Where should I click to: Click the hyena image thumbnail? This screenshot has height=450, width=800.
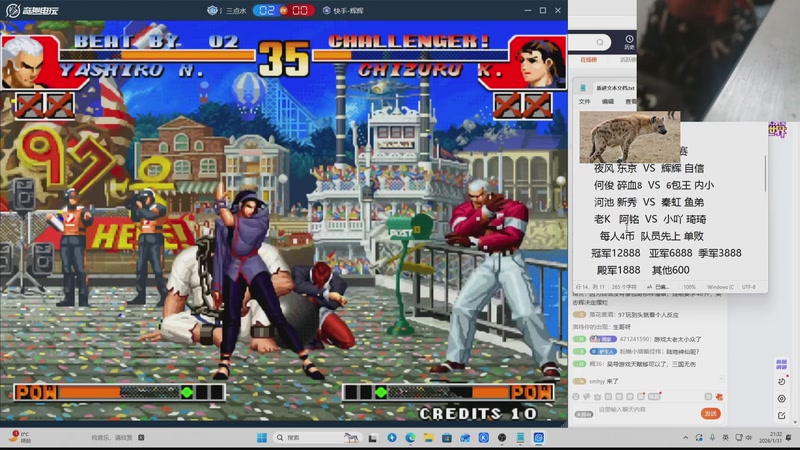click(630, 137)
